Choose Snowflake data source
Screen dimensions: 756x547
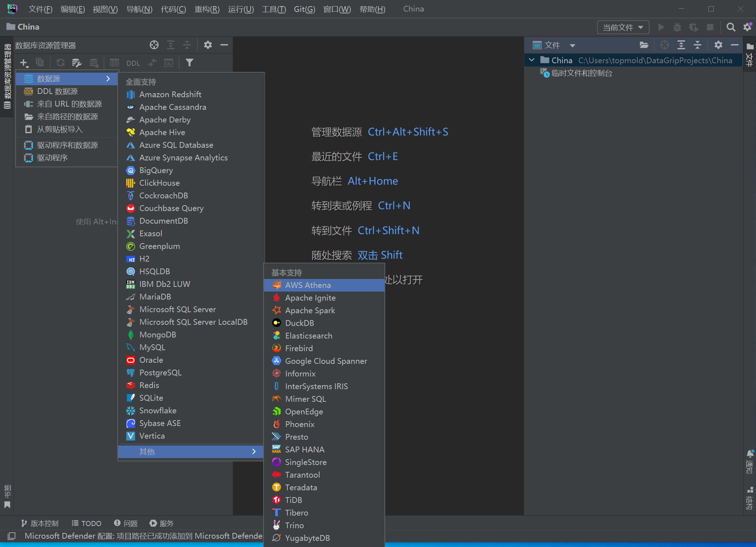pos(191,411)
